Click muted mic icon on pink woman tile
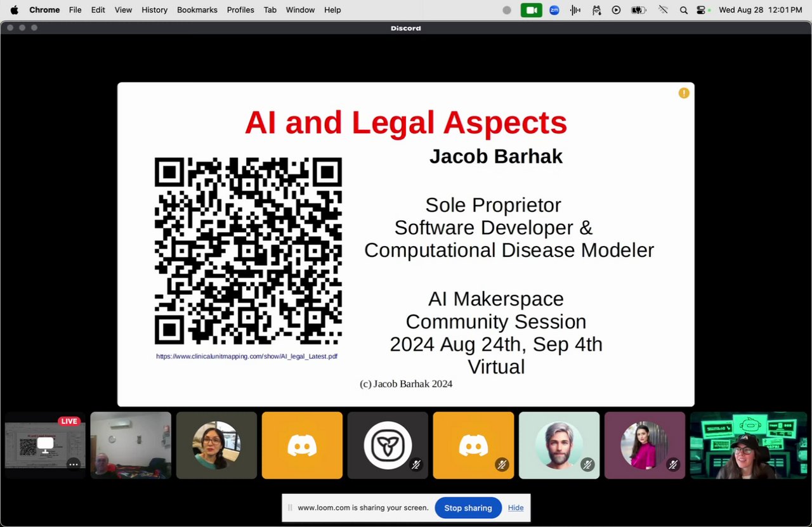Image resolution: width=812 pixels, height=527 pixels. (x=673, y=465)
